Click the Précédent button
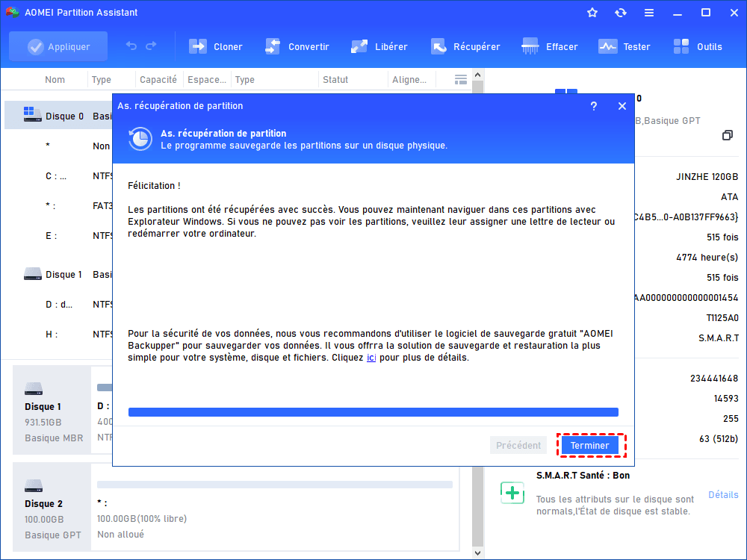This screenshot has width=747, height=560. tap(518, 446)
